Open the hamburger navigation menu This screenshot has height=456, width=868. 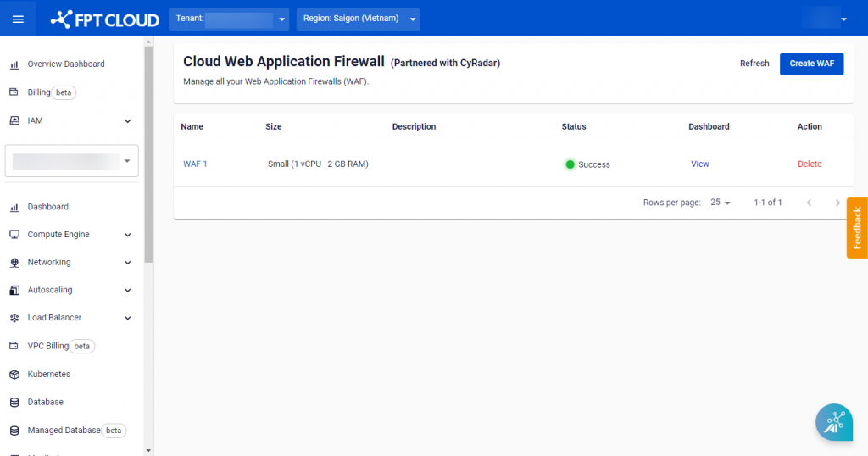tap(18, 19)
